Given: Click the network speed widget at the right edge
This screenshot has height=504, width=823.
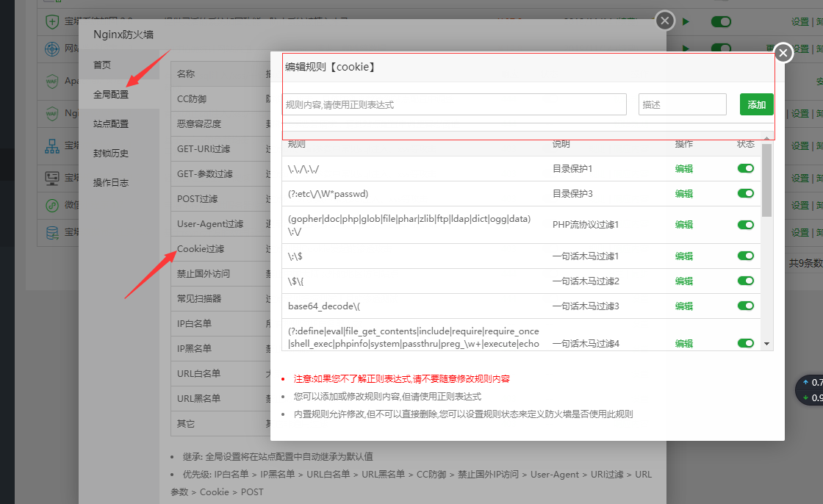Looking at the screenshot, I should 809,390.
